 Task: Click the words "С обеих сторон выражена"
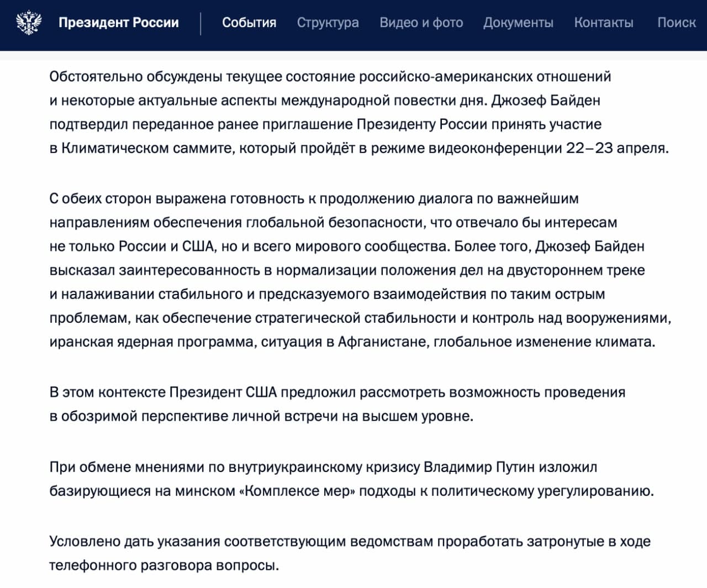click(x=138, y=198)
